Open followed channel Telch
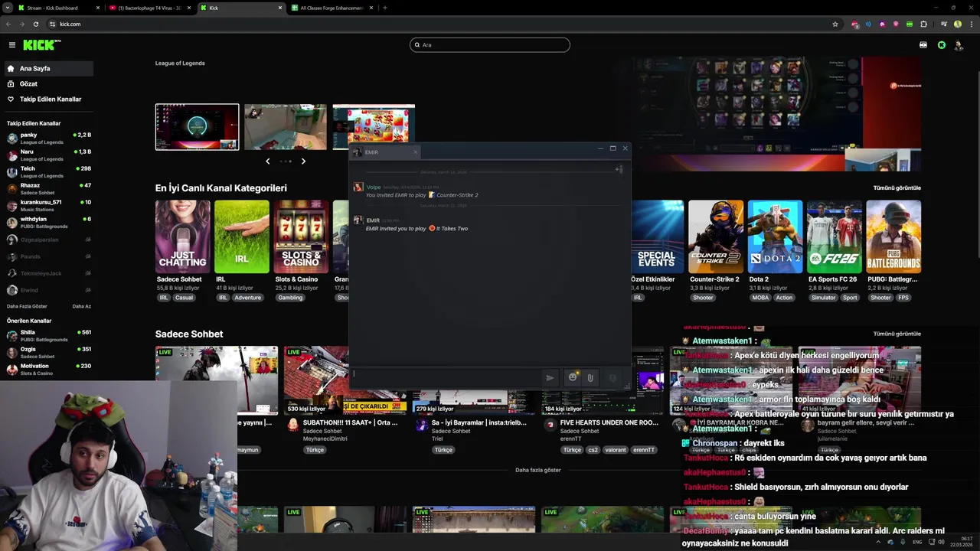The height and width of the screenshot is (551, 980). click(x=49, y=172)
